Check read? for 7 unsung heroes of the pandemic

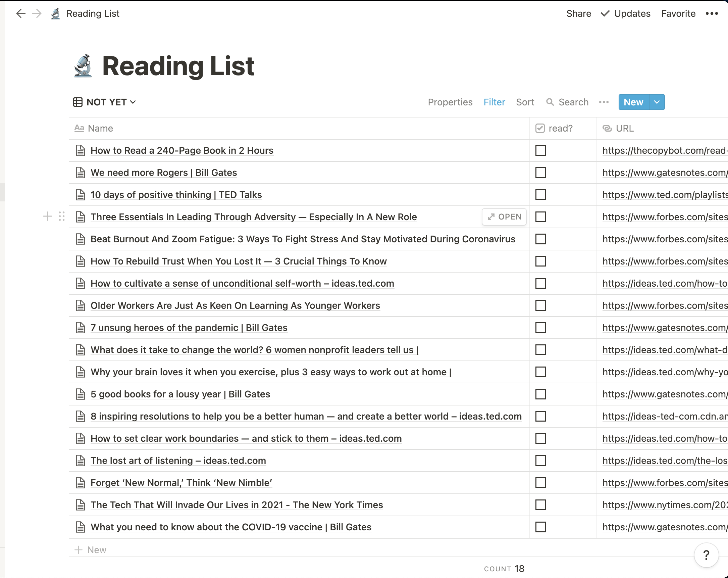tap(540, 328)
